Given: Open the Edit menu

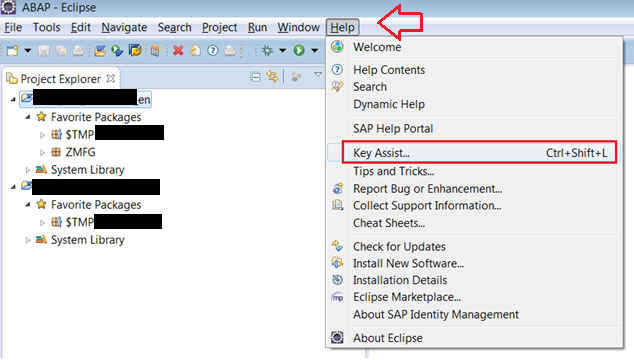Looking at the screenshot, I should (x=80, y=27).
